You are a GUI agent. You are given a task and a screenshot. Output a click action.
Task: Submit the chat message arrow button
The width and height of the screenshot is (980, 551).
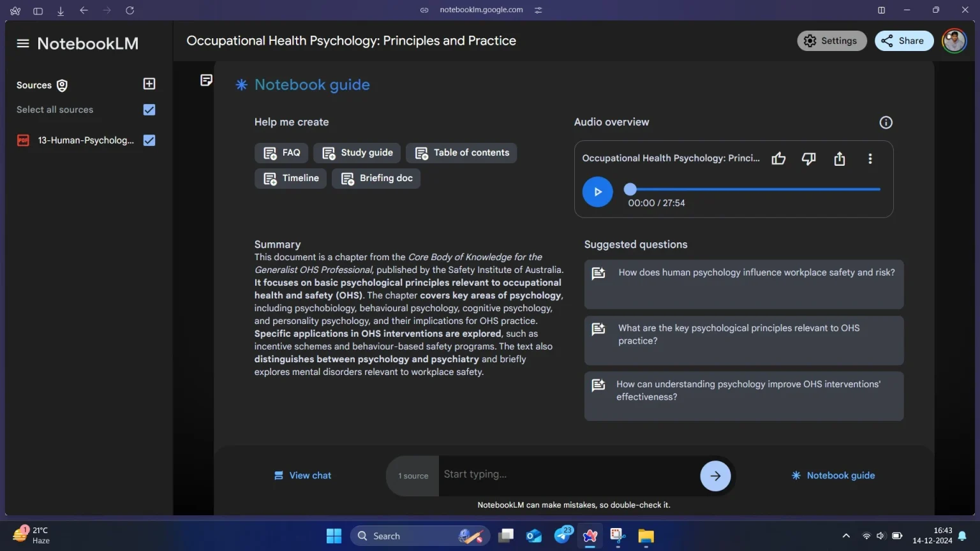point(715,476)
